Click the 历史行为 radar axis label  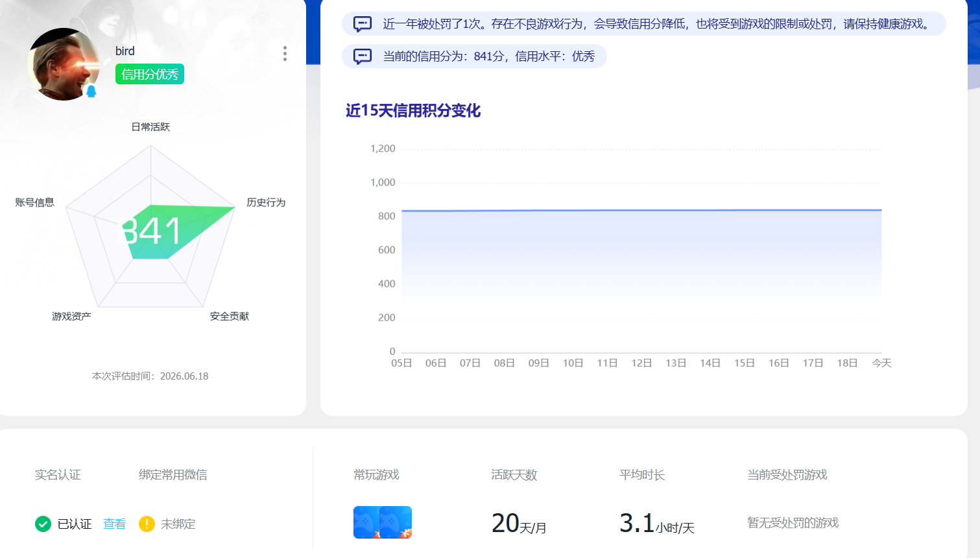click(x=266, y=202)
